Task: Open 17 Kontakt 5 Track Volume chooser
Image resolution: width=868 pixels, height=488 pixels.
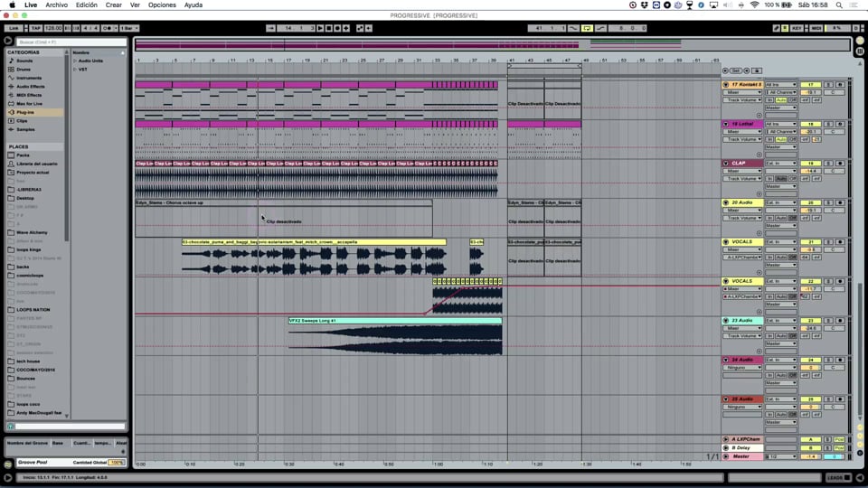Action: tap(742, 100)
